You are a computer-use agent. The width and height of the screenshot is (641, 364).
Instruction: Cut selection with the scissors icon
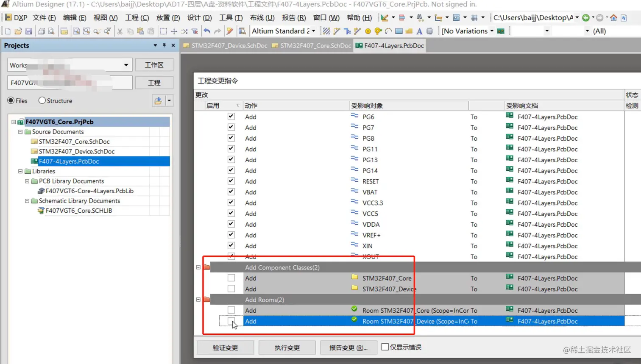tap(120, 31)
